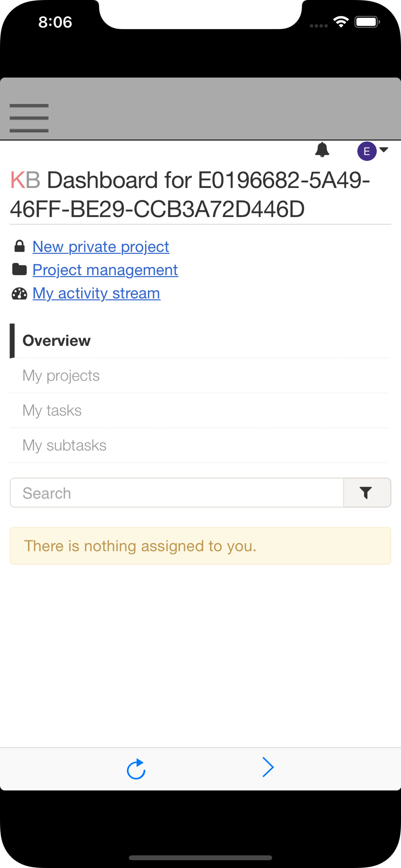The image size is (401, 868).
Task: Open the hamburger menu
Action: point(29,118)
